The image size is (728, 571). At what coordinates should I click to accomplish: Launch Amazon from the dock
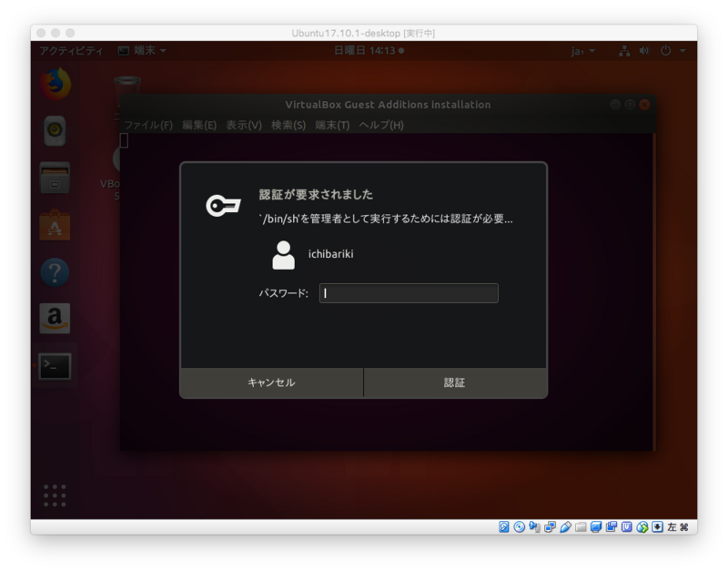point(55,319)
